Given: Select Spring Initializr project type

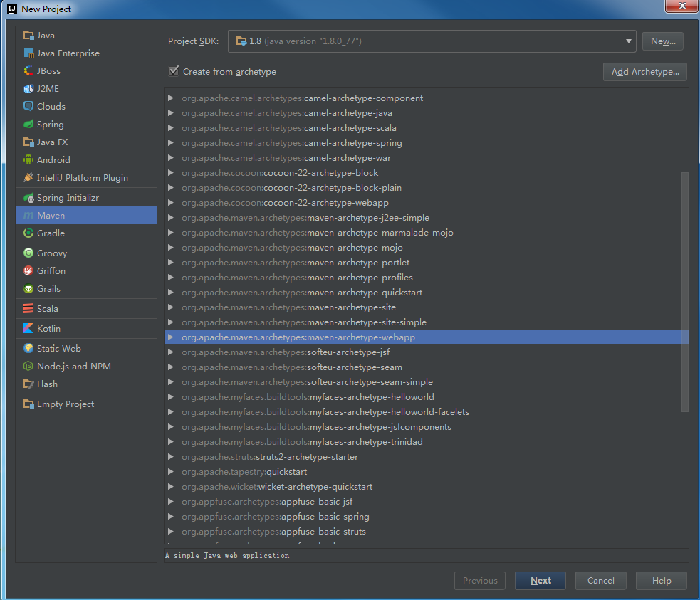Looking at the screenshot, I should point(85,198).
